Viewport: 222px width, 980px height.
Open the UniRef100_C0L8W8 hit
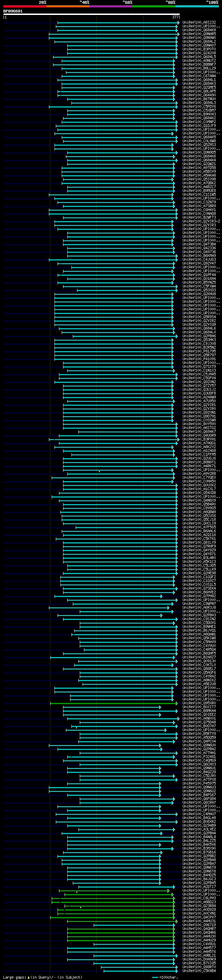[x=199, y=141]
